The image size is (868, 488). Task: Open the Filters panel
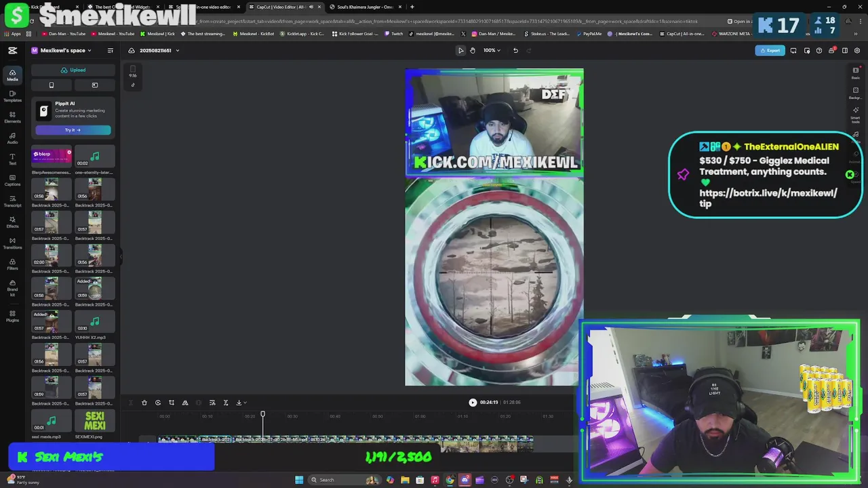(x=12, y=264)
